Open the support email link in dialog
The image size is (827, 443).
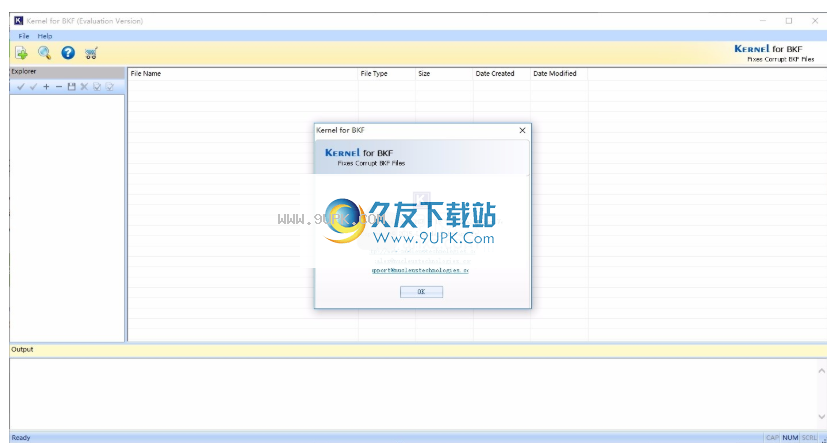tap(420, 270)
